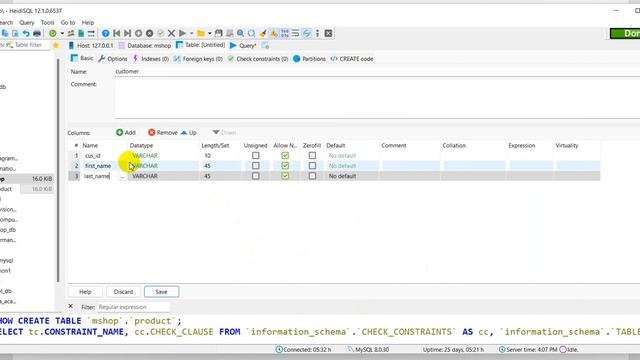Click the Discard button

pyautogui.click(x=123, y=292)
